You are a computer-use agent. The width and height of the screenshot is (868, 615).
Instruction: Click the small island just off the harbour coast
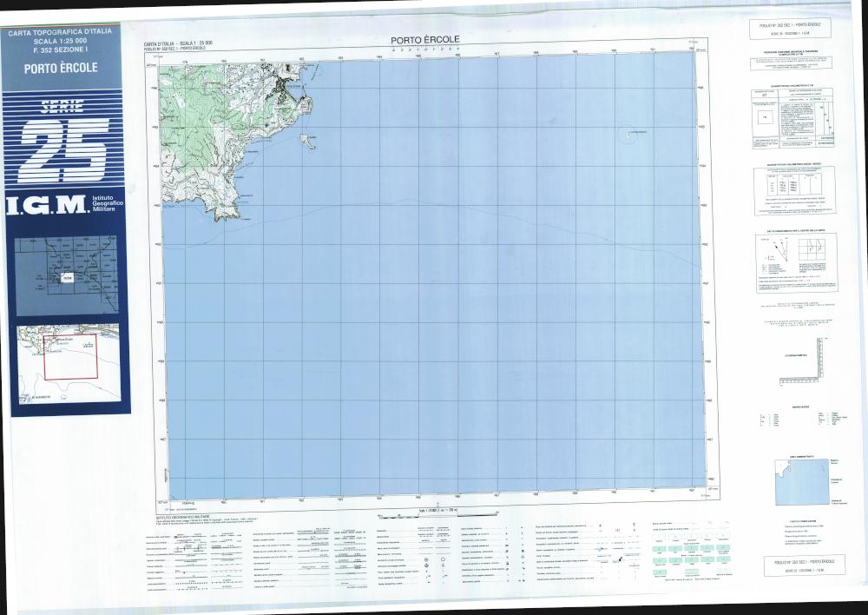[308, 142]
